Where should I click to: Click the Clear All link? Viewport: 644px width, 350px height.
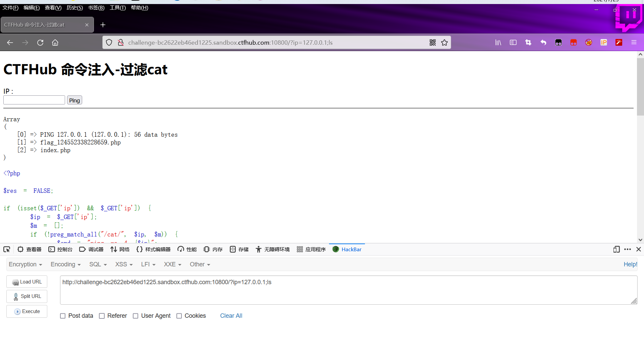tap(231, 316)
